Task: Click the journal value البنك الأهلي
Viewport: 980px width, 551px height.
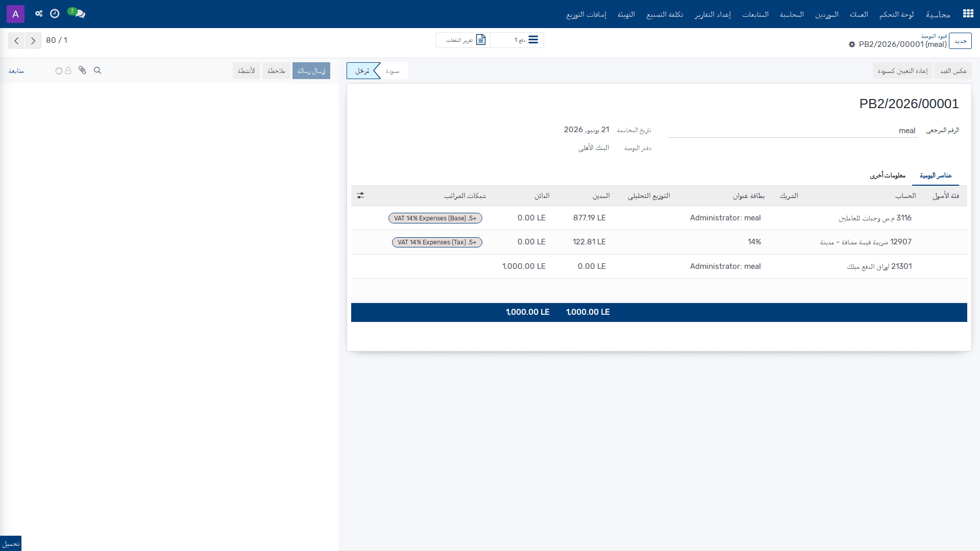Action: [594, 148]
